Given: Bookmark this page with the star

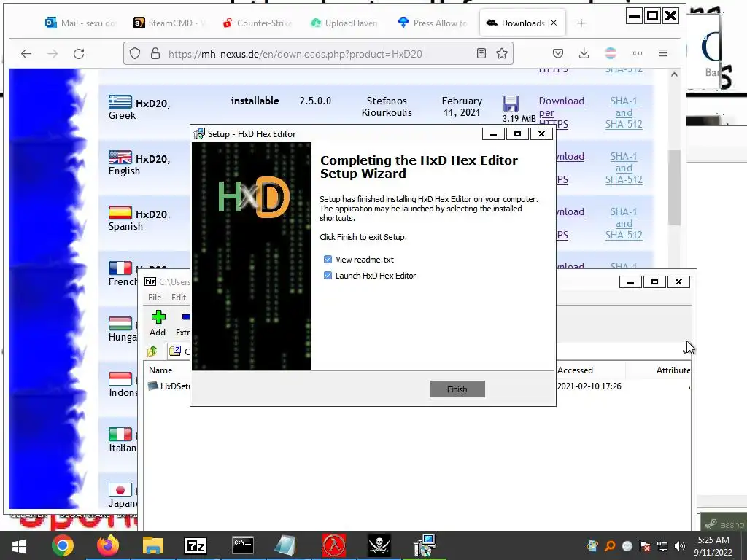Looking at the screenshot, I should tap(502, 53).
